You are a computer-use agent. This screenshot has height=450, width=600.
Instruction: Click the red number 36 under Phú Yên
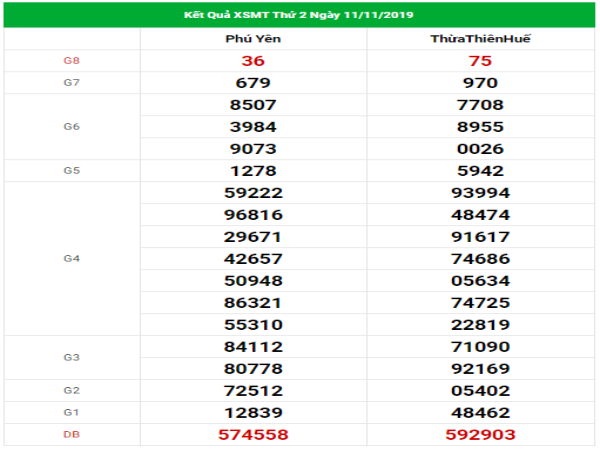click(252, 61)
